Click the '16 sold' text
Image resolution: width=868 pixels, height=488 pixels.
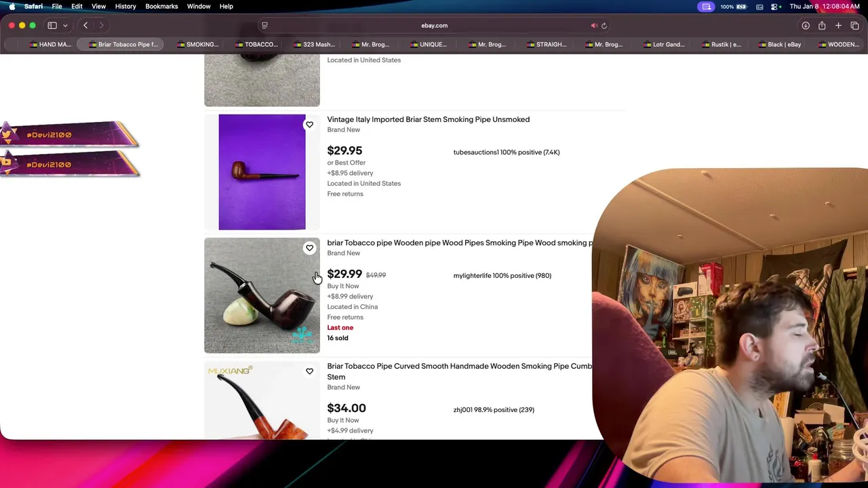tap(338, 338)
